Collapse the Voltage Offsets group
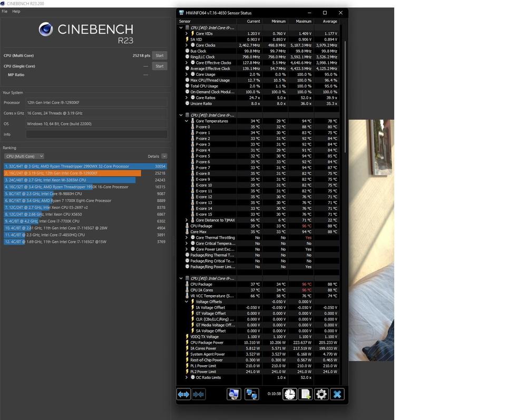Screen dimensions: 527x420 pyautogui.click(x=187, y=302)
